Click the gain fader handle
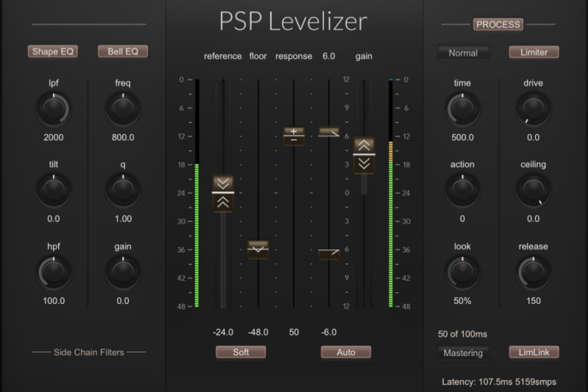Image resolution: width=588 pixels, height=392 pixels. [x=364, y=154]
